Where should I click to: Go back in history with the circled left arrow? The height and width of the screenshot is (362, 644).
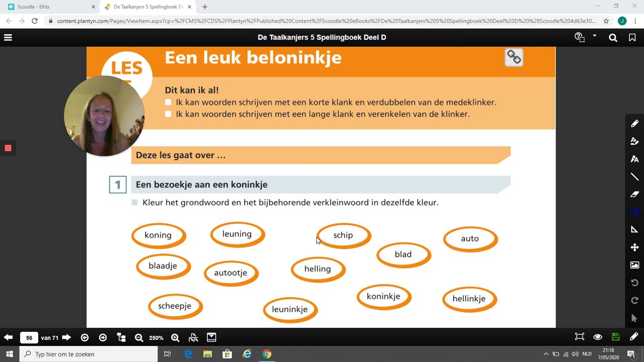(85, 337)
